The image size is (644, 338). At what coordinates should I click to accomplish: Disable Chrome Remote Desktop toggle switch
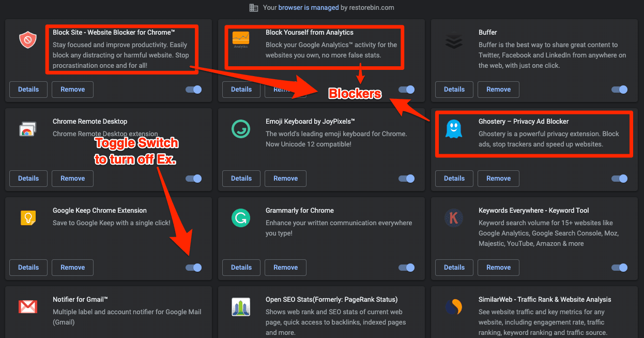click(x=194, y=179)
